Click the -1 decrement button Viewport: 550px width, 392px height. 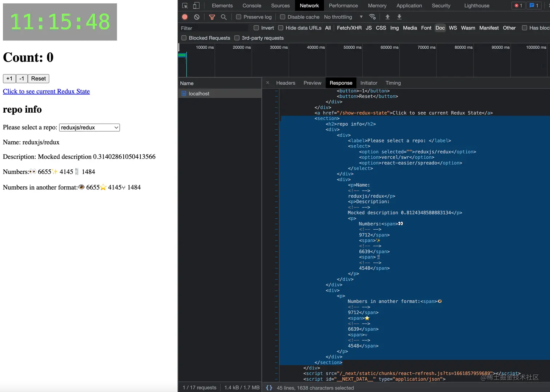[x=22, y=78]
